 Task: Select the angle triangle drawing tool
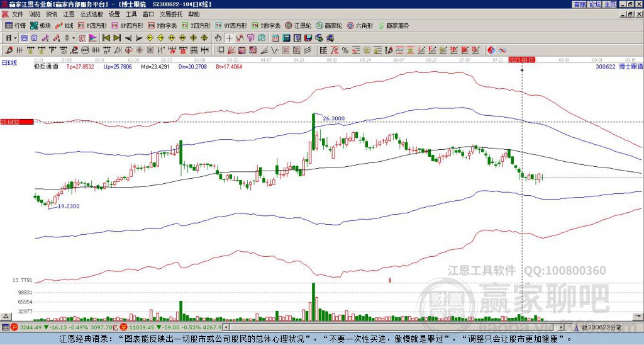coord(118,50)
